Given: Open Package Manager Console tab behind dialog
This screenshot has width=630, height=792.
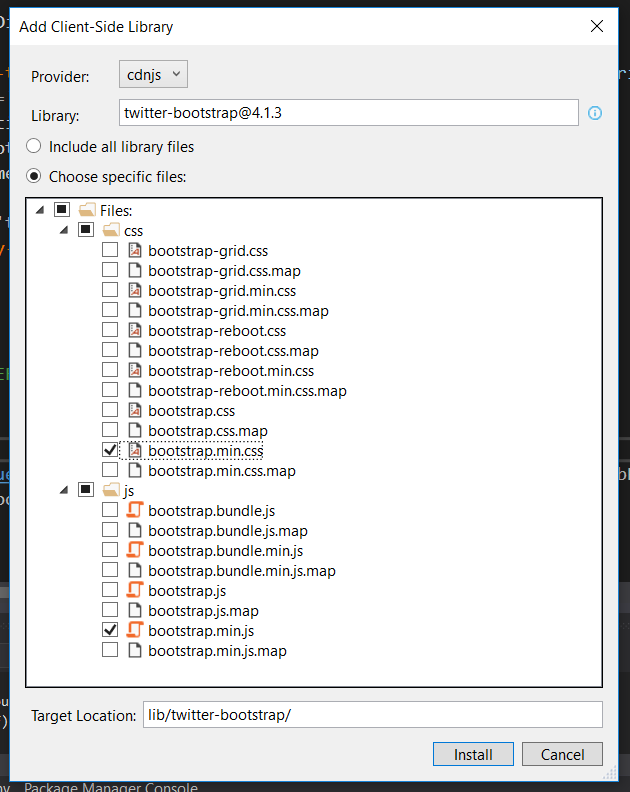Looking at the screenshot, I should coord(111,787).
